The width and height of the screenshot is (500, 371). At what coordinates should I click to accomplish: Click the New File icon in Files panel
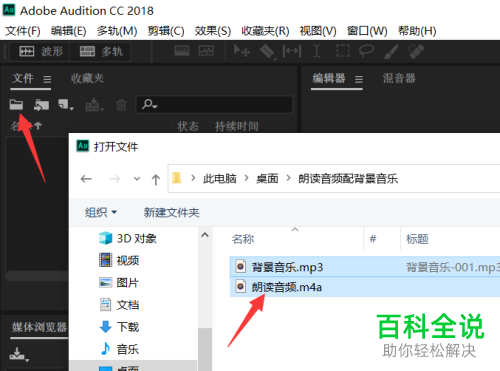click(66, 105)
